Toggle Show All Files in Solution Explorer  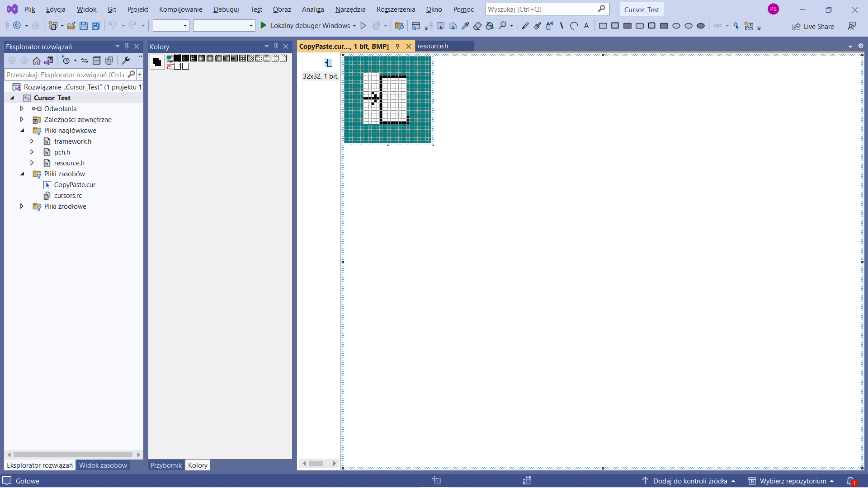pyautogui.click(x=109, y=61)
